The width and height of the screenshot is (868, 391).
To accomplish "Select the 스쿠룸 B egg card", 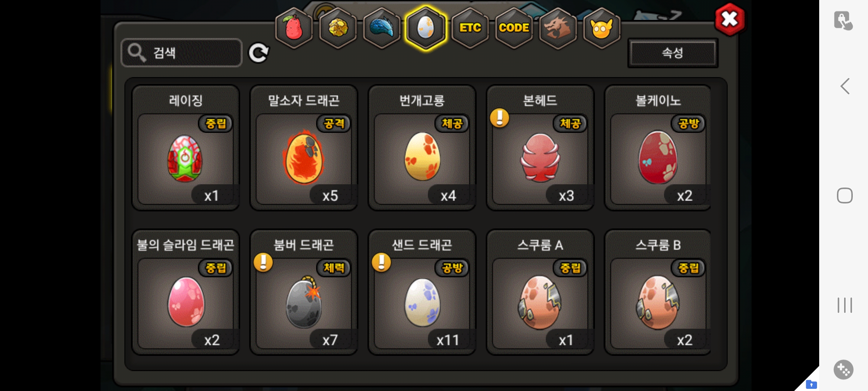I will pos(658,292).
